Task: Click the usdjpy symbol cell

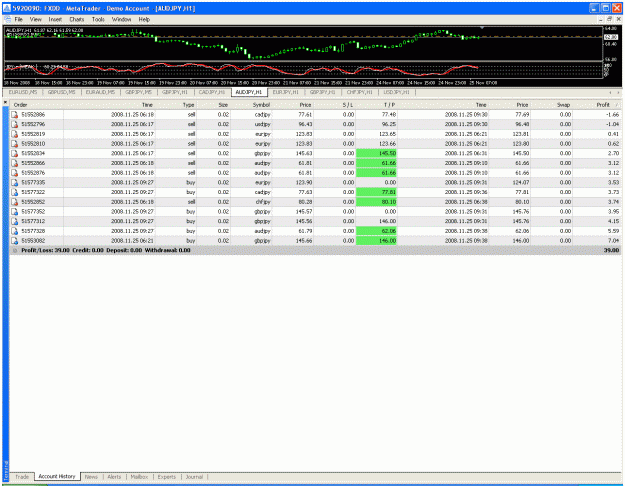Action: (x=263, y=124)
